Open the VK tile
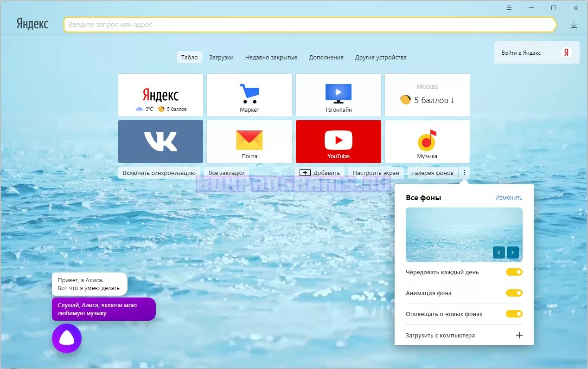The height and width of the screenshot is (369, 588). pos(160,142)
